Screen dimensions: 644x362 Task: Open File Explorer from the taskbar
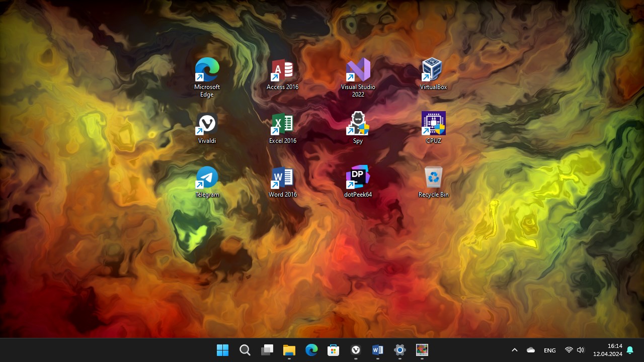(289, 350)
